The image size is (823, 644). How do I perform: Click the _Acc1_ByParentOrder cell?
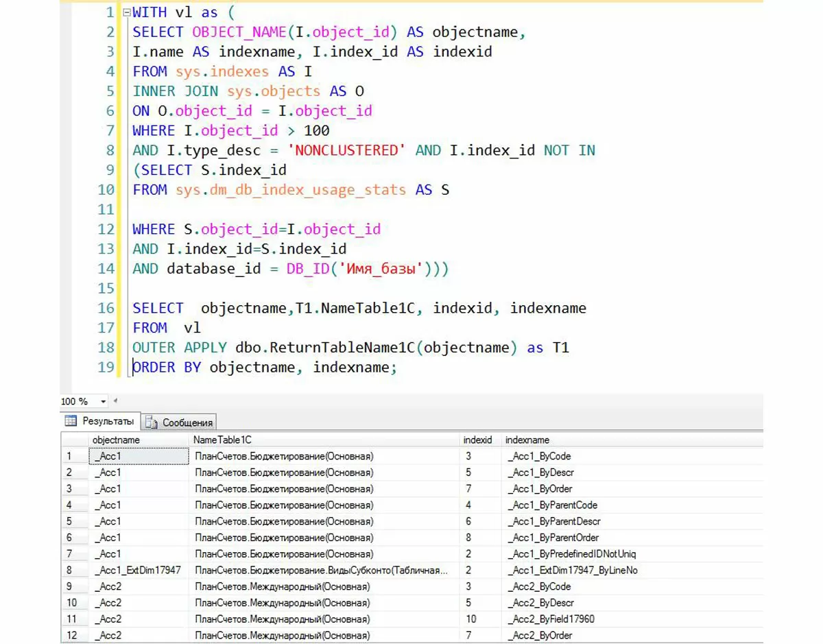631,538
